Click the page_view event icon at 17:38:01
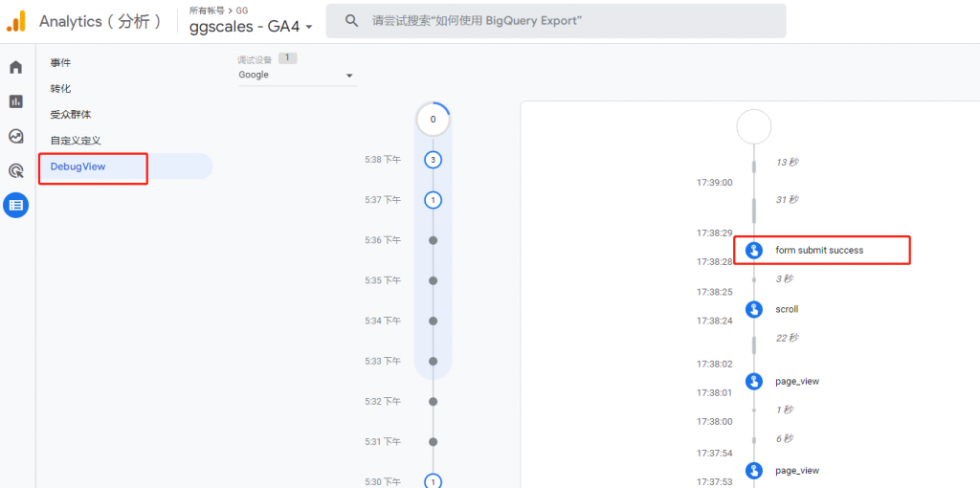 754,381
